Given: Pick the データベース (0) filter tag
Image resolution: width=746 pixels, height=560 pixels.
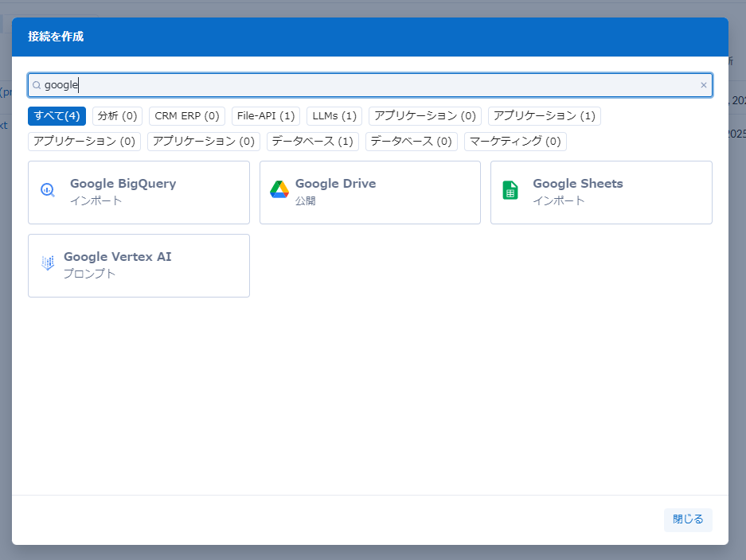Looking at the screenshot, I should [x=411, y=142].
